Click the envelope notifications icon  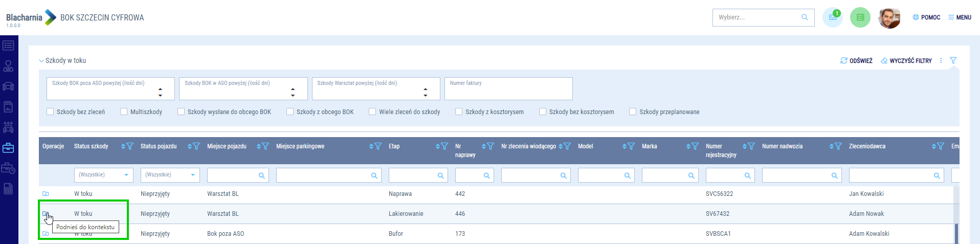coord(832,17)
